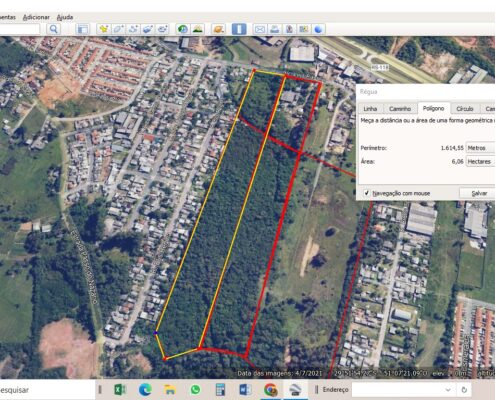495x400 pixels.
Task: Open Chrome from the taskbar
Action: (x=271, y=389)
